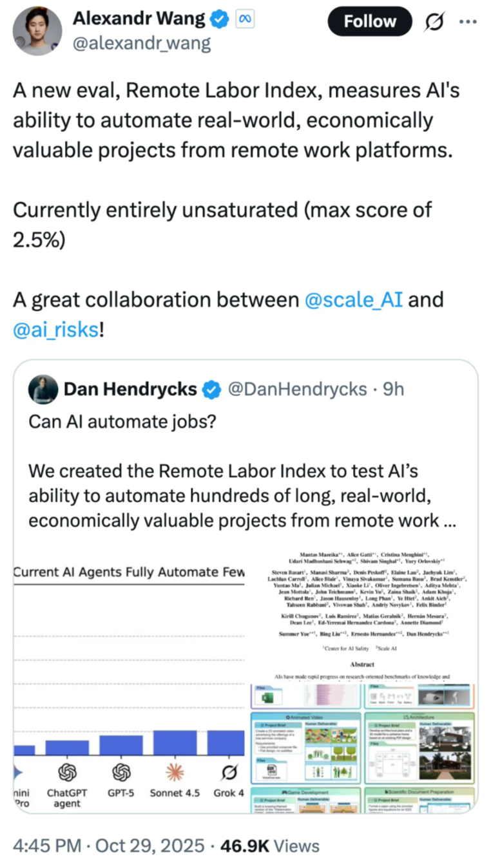Open the @scale_AI profile link
491x868 pixels.
pos(353,299)
